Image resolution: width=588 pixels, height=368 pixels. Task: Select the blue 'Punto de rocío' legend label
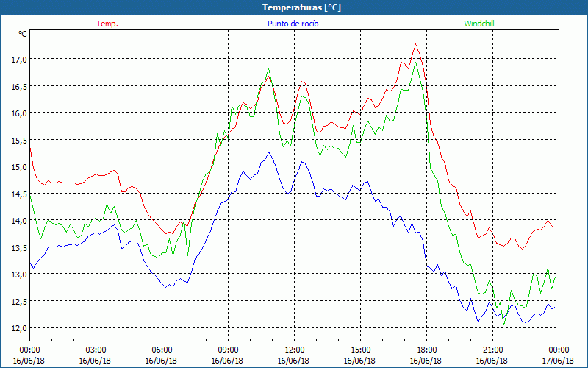pyautogui.click(x=293, y=24)
